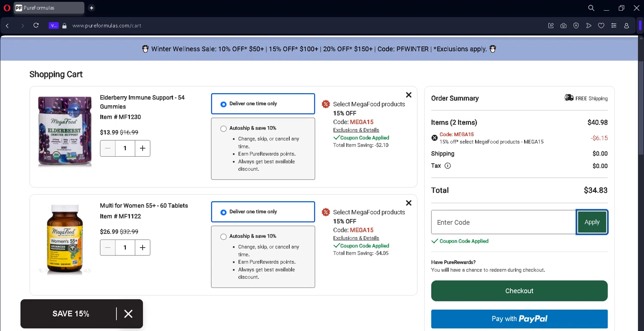Remove Multi for Women 55+ from cart
This screenshot has width=644, height=331.
pyautogui.click(x=408, y=203)
